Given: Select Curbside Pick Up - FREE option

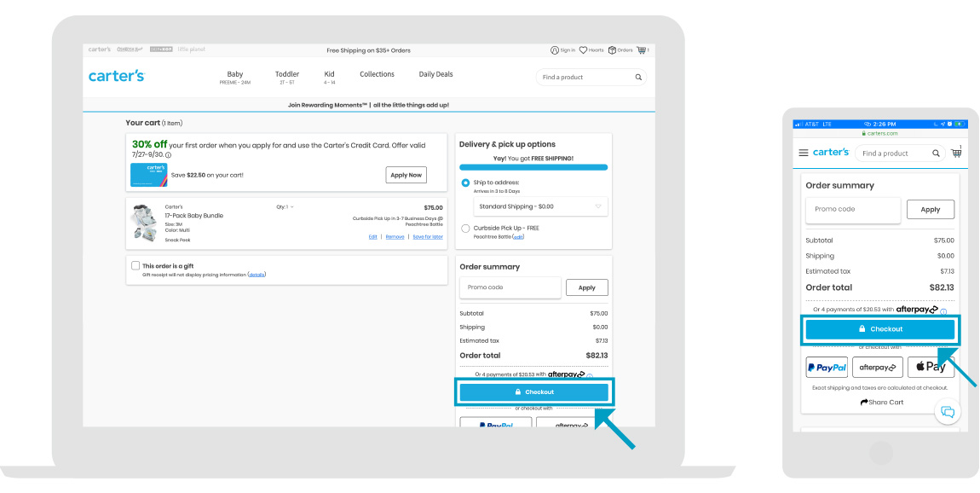Looking at the screenshot, I should [465, 229].
